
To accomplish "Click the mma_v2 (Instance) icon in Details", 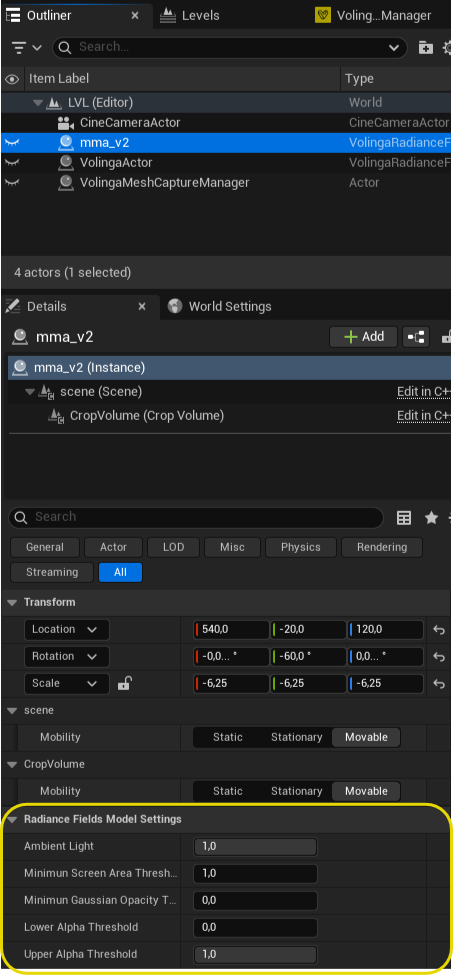I will click(x=20, y=367).
